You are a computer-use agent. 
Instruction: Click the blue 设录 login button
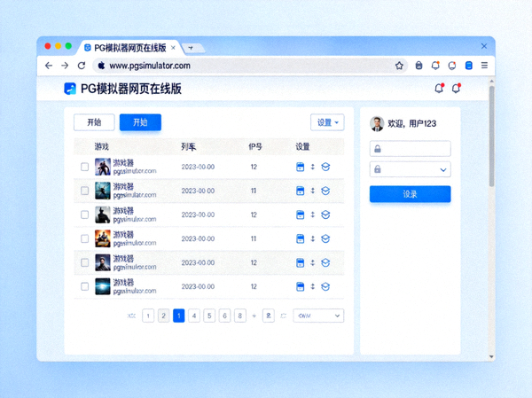point(411,194)
